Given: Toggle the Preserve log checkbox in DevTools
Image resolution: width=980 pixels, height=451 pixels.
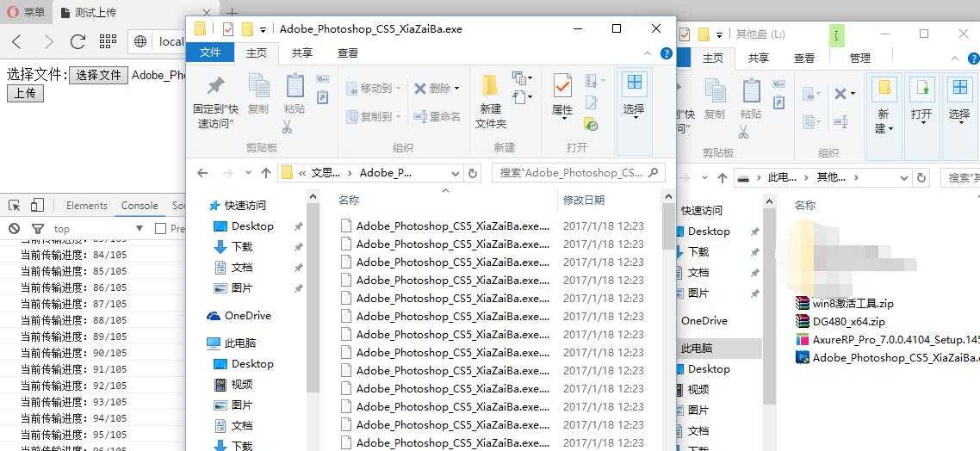Looking at the screenshot, I should (x=161, y=229).
